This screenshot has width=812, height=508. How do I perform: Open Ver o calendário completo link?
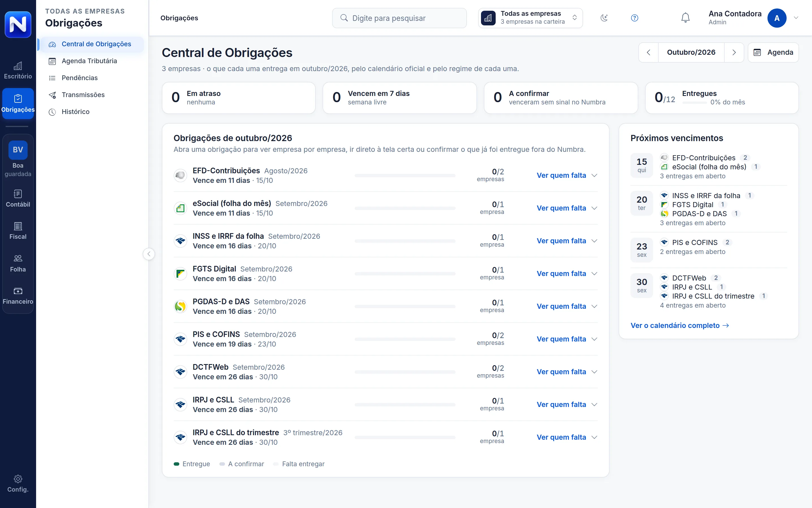tap(680, 326)
